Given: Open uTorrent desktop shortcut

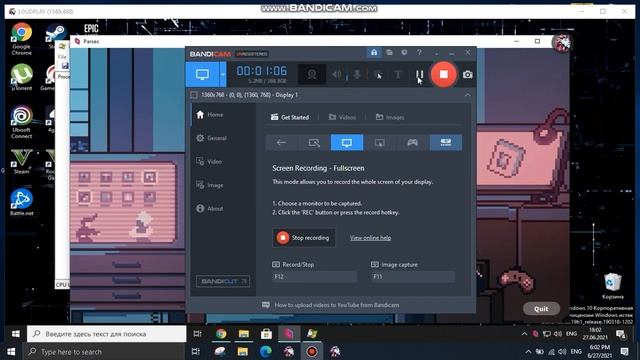Looking at the screenshot, I should [x=21, y=78].
